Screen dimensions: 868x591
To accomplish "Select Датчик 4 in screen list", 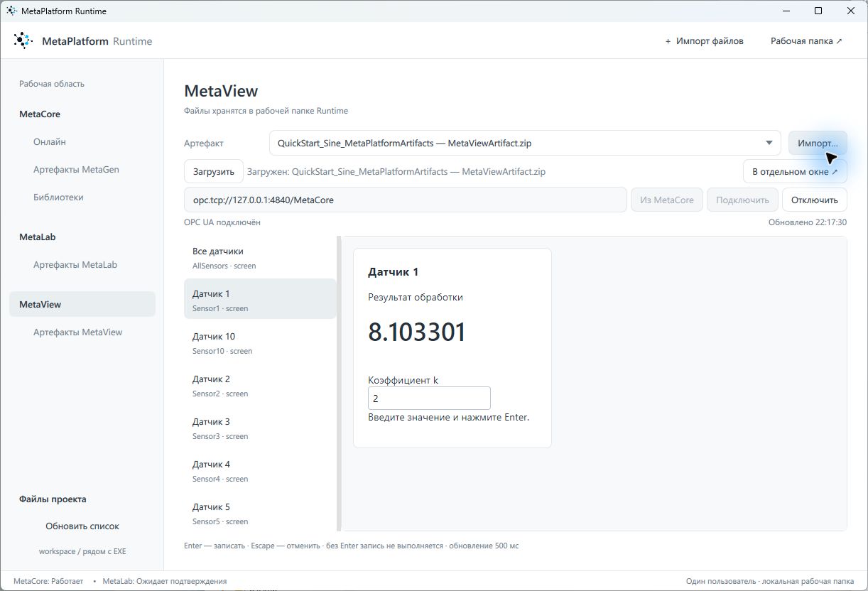I will (x=260, y=471).
